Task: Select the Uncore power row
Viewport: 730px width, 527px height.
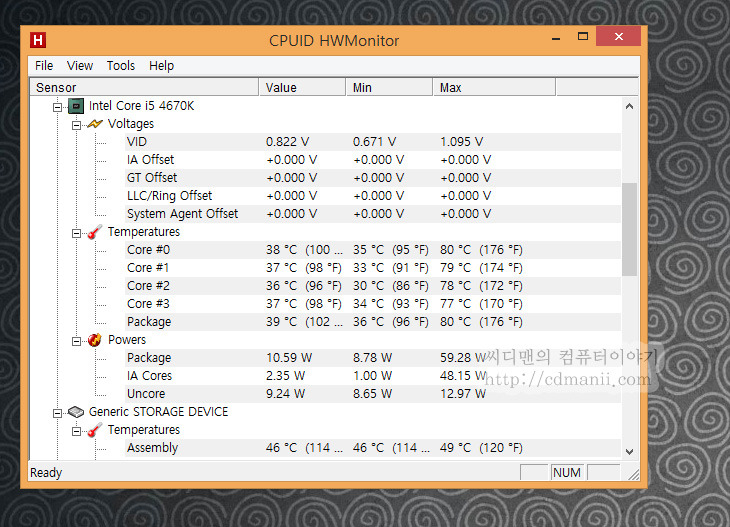Action: pos(373,394)
